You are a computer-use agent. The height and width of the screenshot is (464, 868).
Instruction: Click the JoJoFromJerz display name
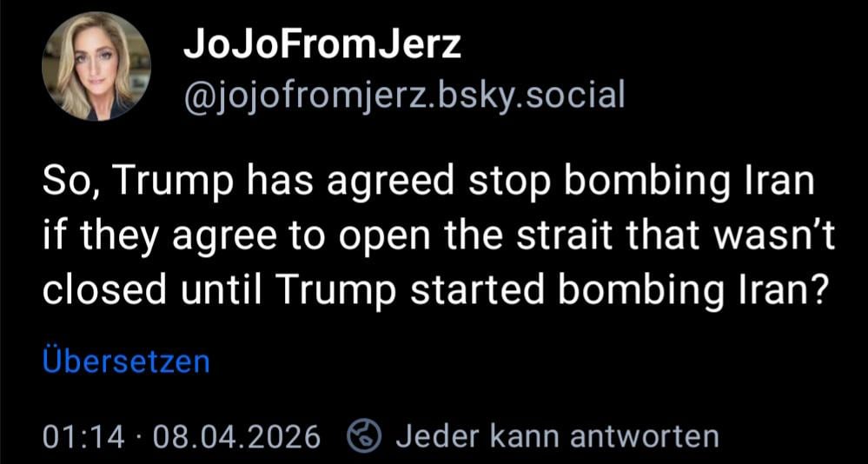click(322, 44)
